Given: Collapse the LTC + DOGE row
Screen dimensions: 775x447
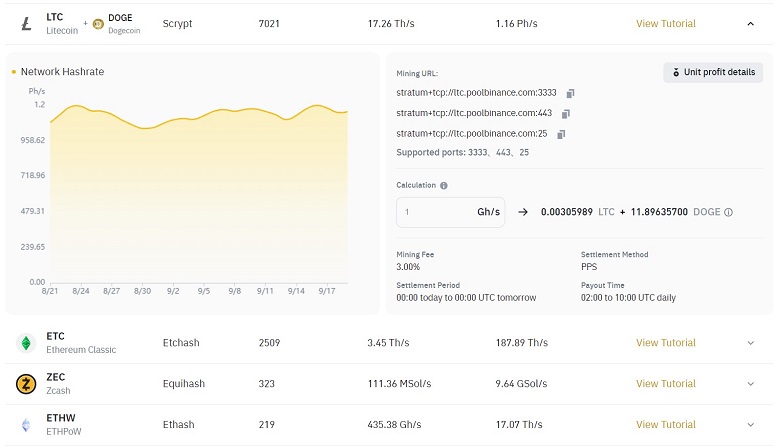Looking at the screenshot, I should [750, 24].
